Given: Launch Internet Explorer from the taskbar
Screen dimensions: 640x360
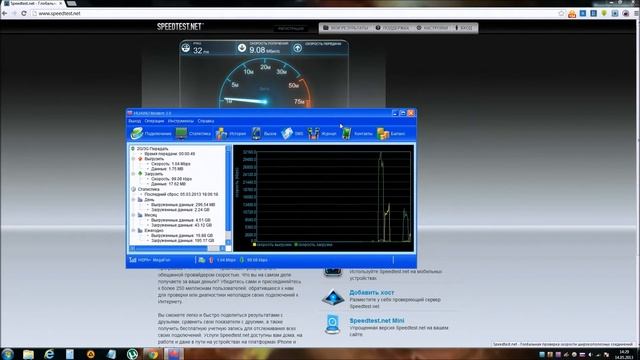Looking at the screenshot, I should [x=49, y=354].
